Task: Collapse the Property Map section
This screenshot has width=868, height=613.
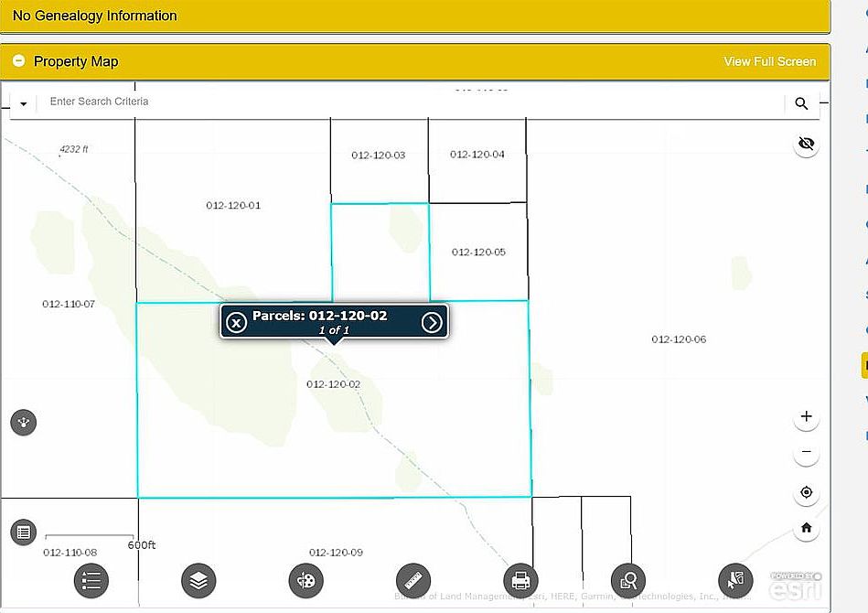Action: (x=17, y=61)
